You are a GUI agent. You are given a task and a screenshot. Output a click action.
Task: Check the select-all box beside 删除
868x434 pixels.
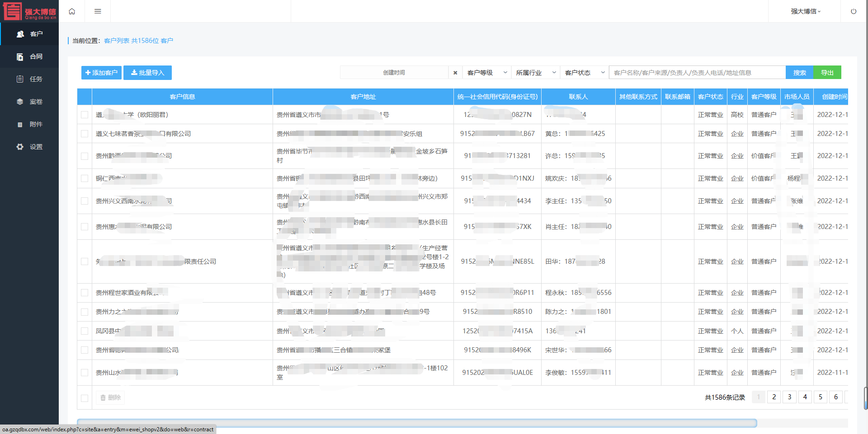click(85, 398)
